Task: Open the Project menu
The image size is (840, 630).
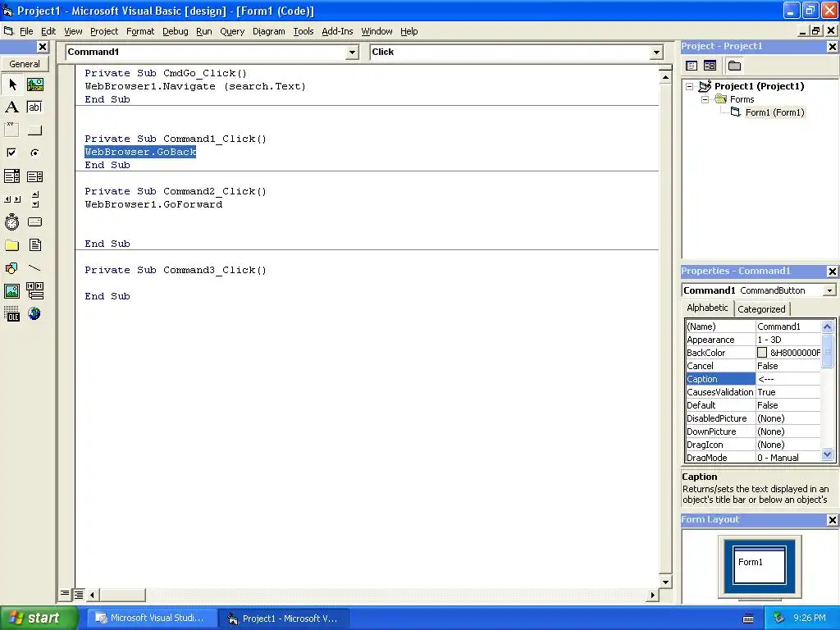Action: [104, 31]
